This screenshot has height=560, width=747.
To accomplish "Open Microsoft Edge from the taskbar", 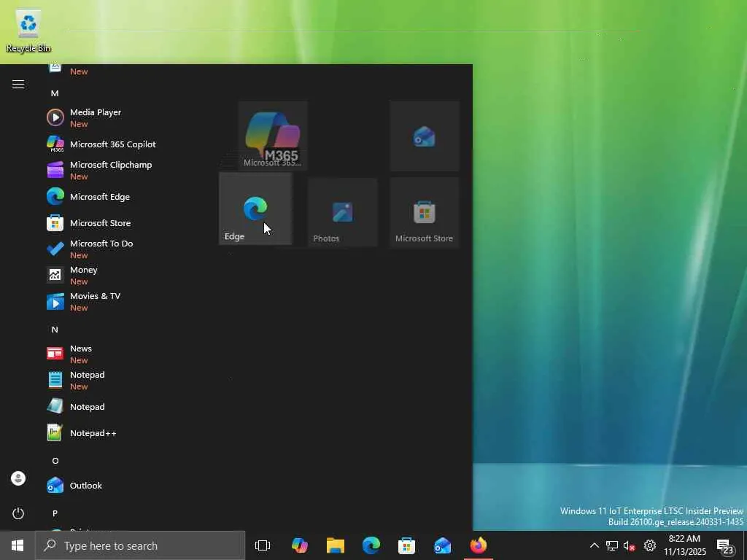I will click(x=371, y=545).
